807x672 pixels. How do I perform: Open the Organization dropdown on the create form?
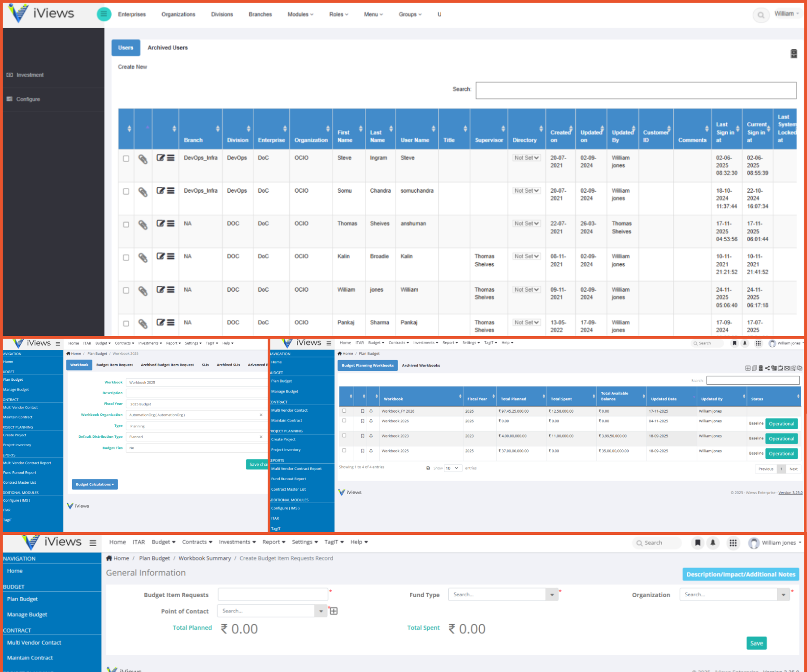coord(783,595)
